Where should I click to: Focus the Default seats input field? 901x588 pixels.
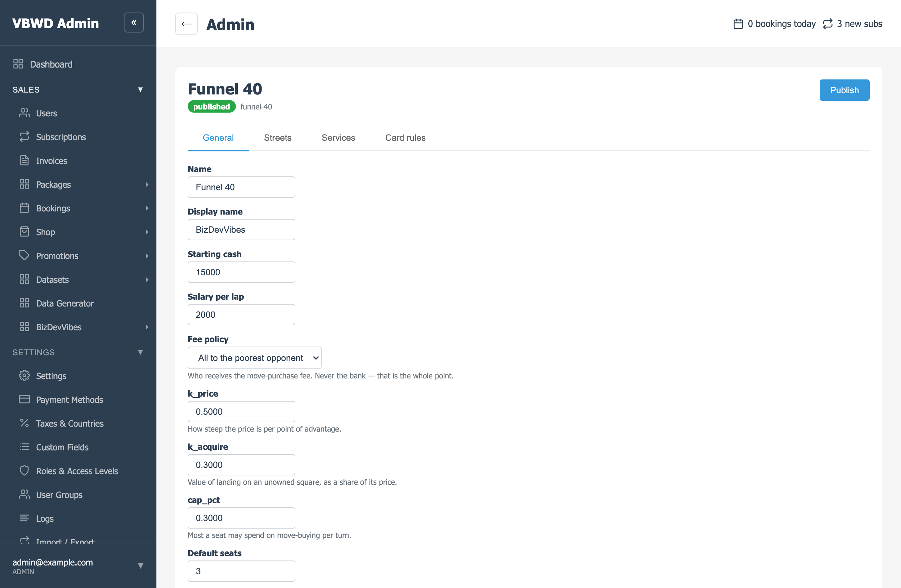(241, 571)
